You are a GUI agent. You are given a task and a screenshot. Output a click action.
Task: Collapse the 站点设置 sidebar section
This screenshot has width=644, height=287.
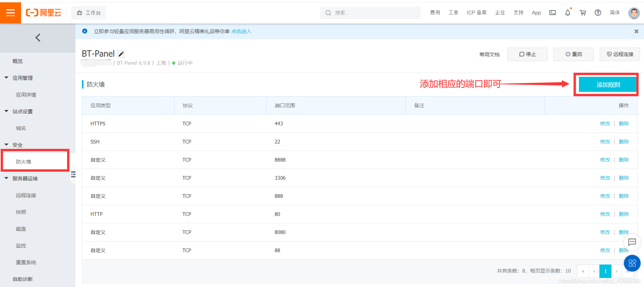(6, 111)
